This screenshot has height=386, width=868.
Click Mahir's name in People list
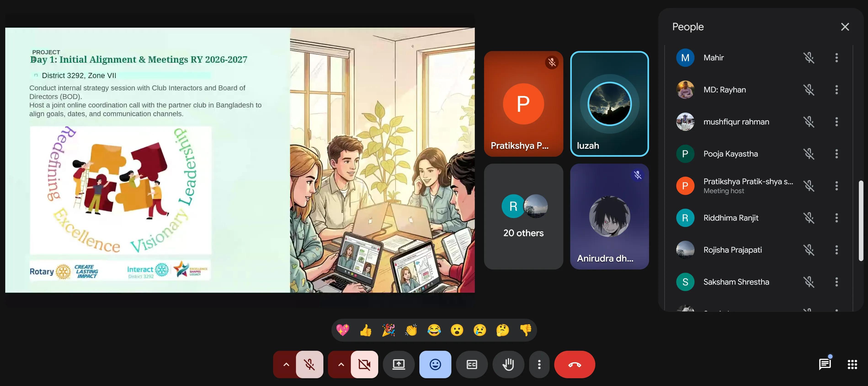click(713, 58)
